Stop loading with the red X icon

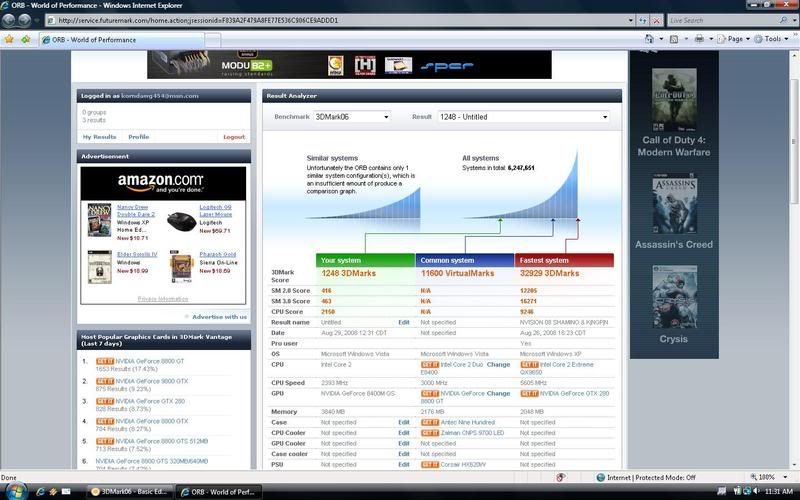657,20
